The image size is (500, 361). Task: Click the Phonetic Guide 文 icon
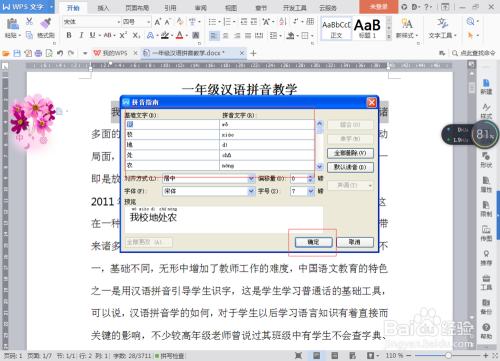(192, 22)
